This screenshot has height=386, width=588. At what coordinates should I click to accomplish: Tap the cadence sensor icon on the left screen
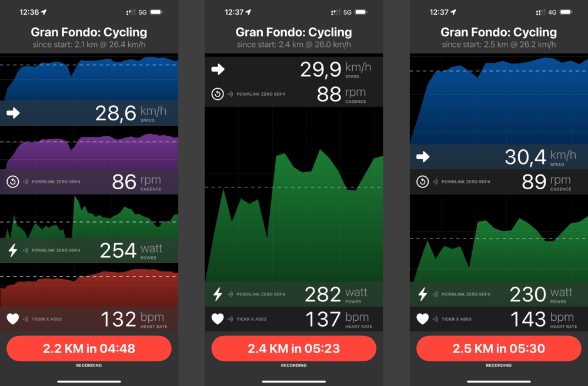(12, 182)
